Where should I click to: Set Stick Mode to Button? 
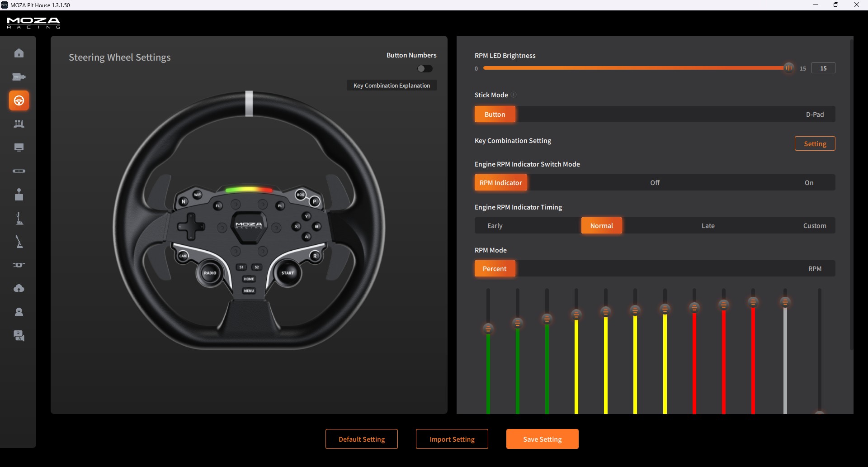click(495, 114)
